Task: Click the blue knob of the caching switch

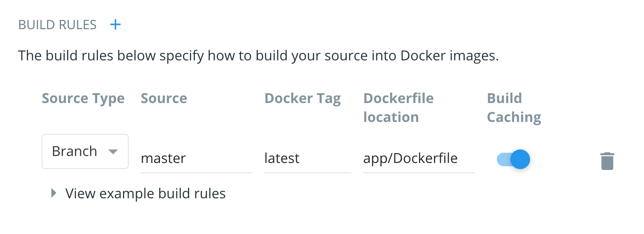Action: (x=520, y=159)
